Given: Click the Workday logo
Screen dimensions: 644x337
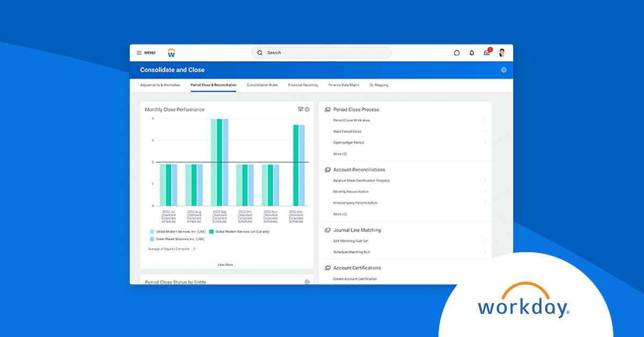Looking at the screenshot, I should coord(172,53).
